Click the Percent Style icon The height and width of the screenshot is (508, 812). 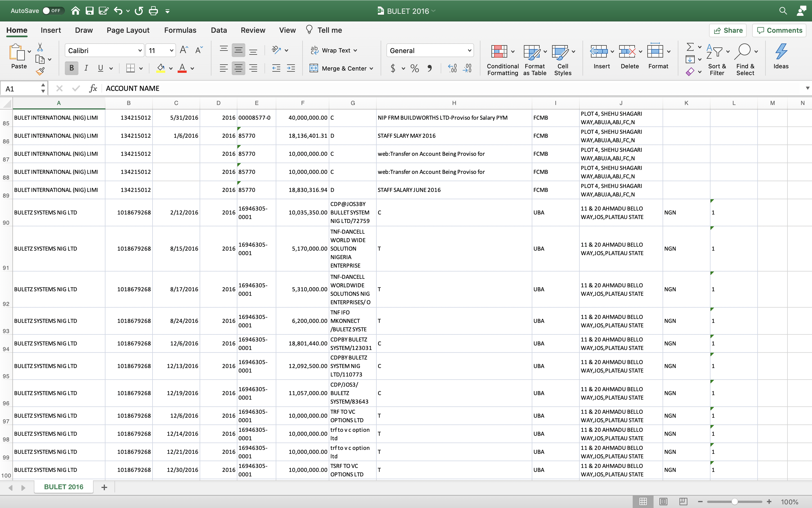(x=415, y=68)
